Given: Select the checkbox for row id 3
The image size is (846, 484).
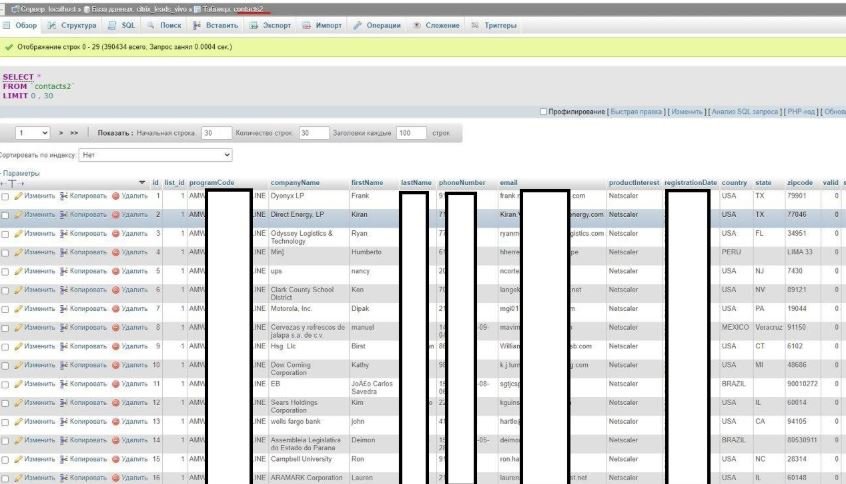Looking at the screenshot, I should pyautogui.click(x=5, y=234).
